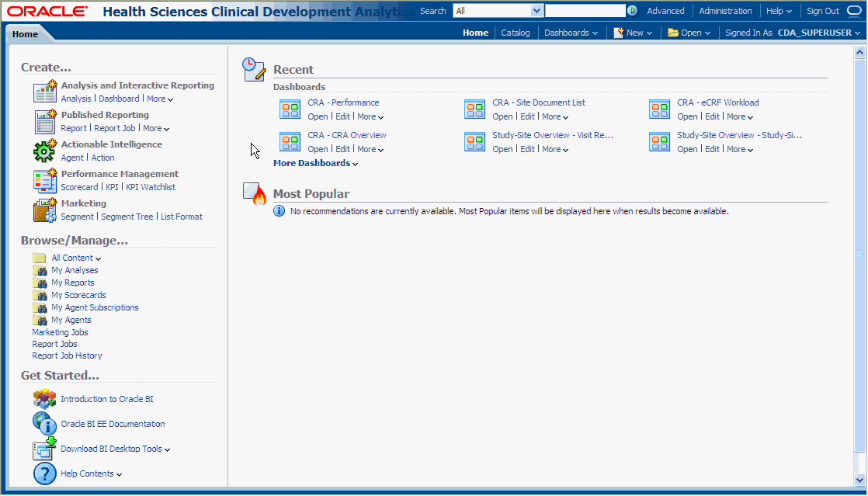Click the Help Contents question mark icon

pyautogui.click(x=45, y=473)
